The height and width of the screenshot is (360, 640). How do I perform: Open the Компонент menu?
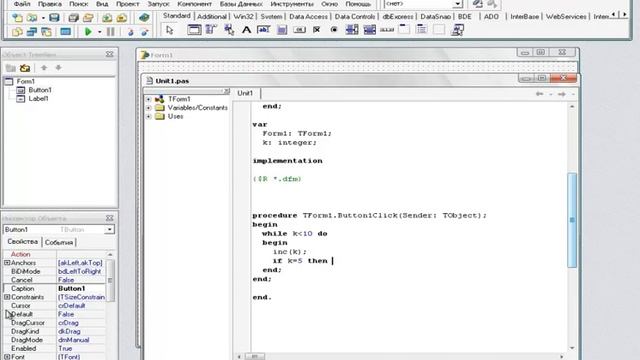click(194, 4)
